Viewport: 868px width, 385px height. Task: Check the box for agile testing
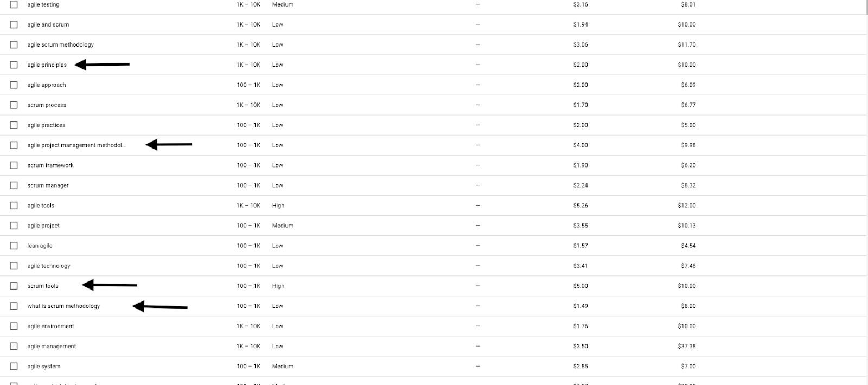click(x=14, y=4)
